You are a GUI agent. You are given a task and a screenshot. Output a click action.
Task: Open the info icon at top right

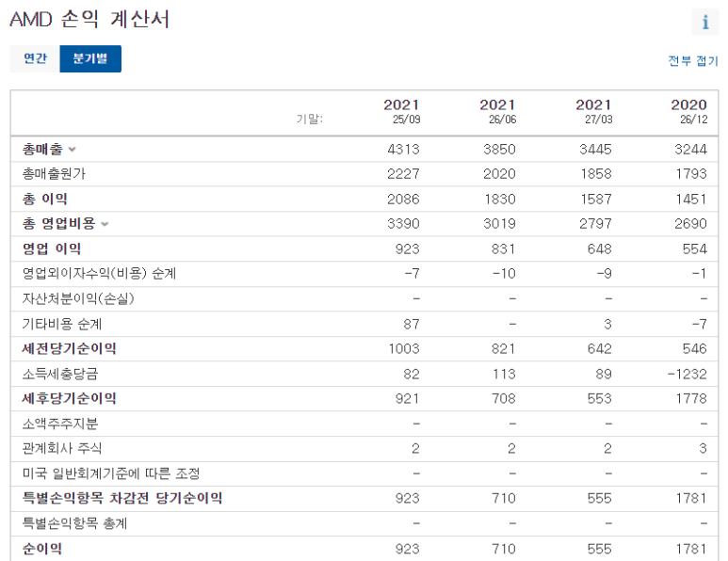click(x=704, y=22)
